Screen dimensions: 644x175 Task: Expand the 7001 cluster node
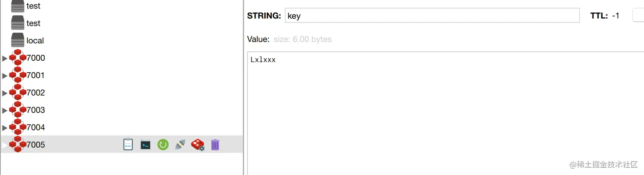coord(5,76)
